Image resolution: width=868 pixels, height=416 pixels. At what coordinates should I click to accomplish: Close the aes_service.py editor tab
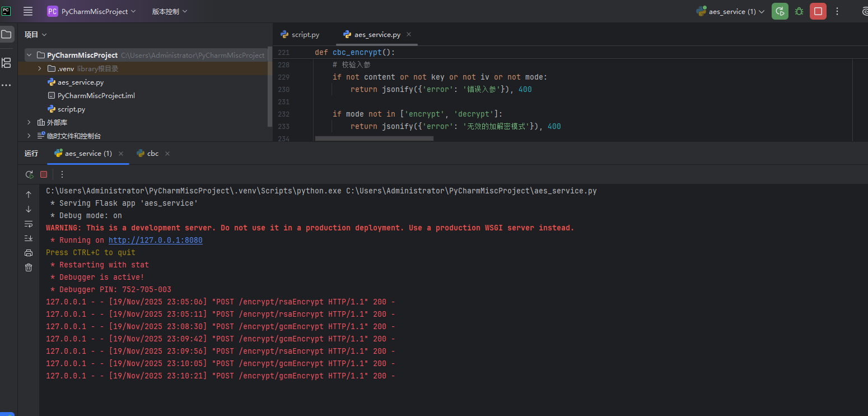[409, 34]
